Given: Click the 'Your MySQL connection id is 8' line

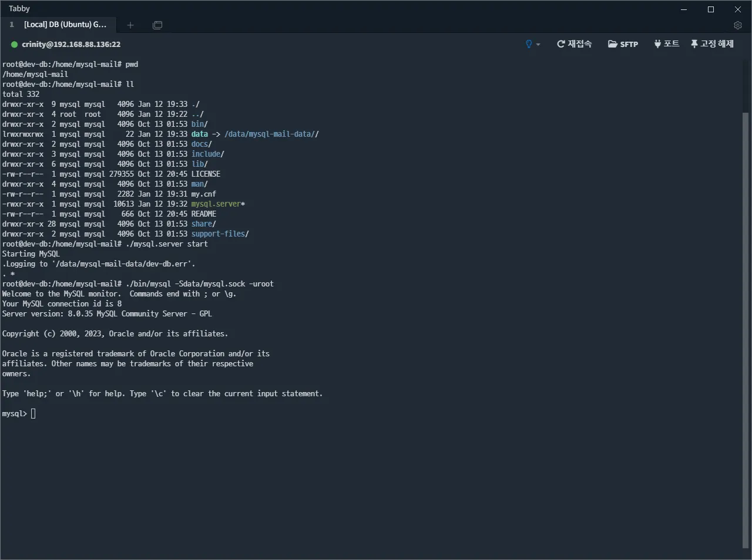Looking at the screenshot, I should pos(62,304).
